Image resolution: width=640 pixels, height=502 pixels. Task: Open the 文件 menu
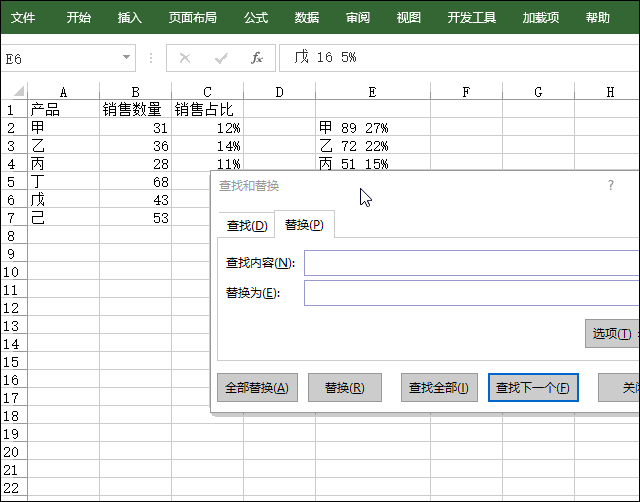coord(23,18)
